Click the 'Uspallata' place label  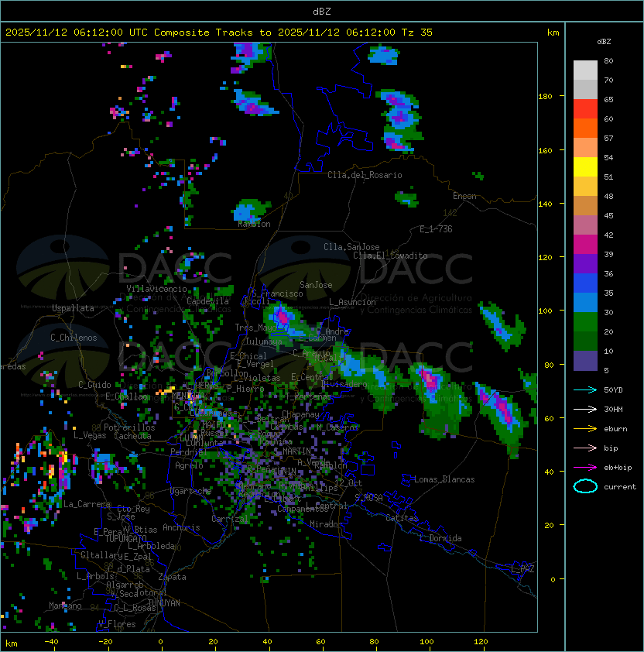[73, 308]
